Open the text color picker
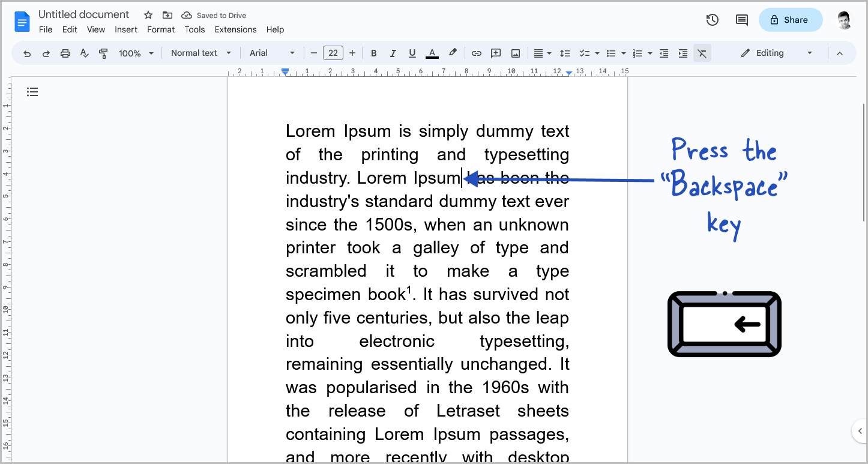 (432, 53)
